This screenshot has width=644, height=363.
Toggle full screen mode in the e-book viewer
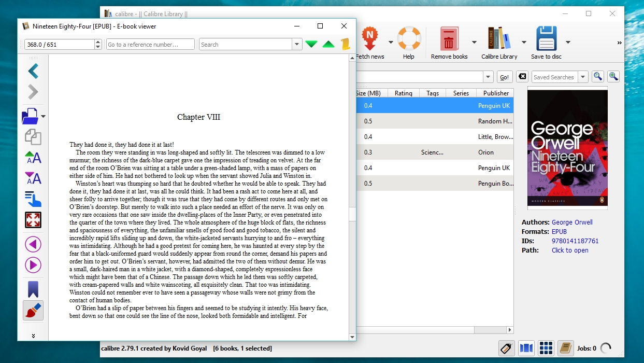tap(33, 220)
